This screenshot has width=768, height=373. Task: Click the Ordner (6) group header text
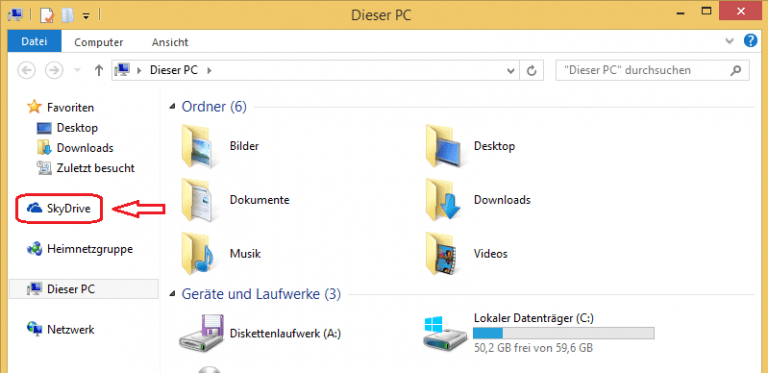214,107
